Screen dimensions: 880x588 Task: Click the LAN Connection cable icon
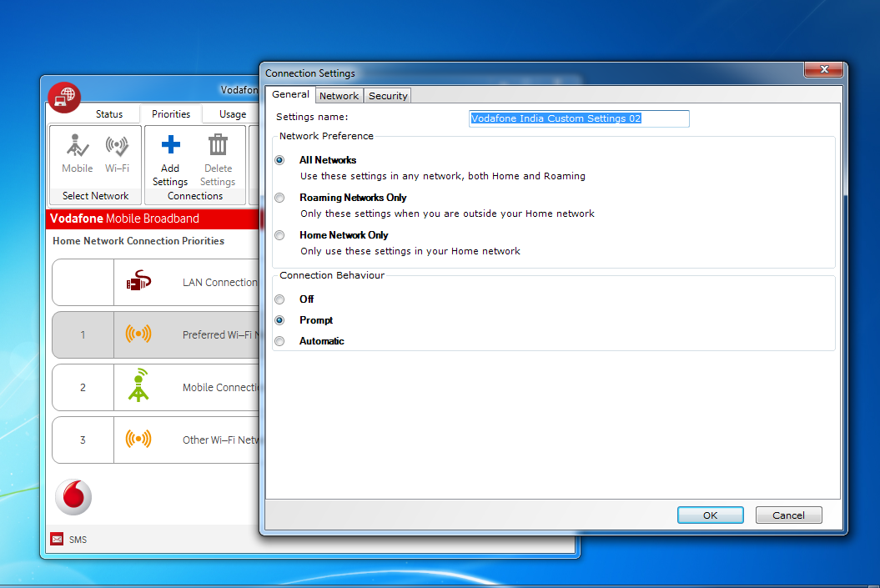(x=138, y=280)
